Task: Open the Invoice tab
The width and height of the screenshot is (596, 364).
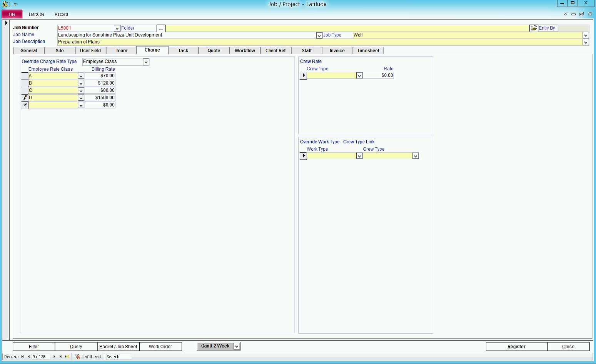Action: click(337, 51)
